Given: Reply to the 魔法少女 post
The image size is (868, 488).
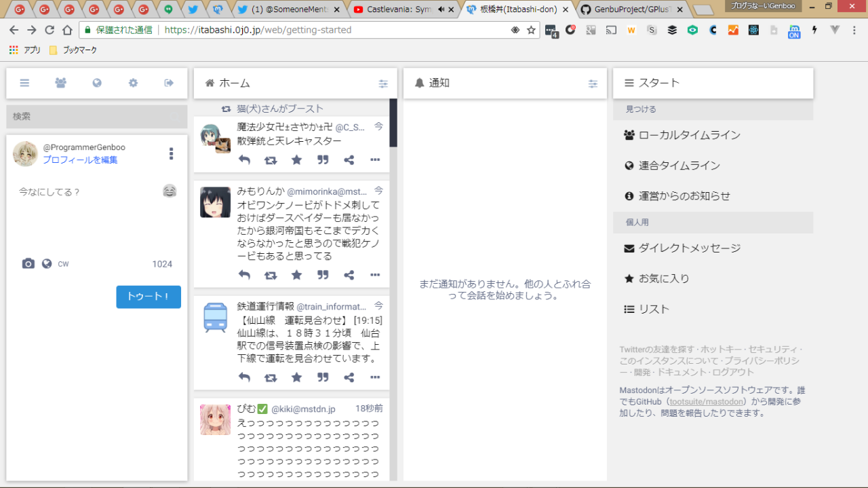Looking at the screenshot, I should (x=245, y=160).
